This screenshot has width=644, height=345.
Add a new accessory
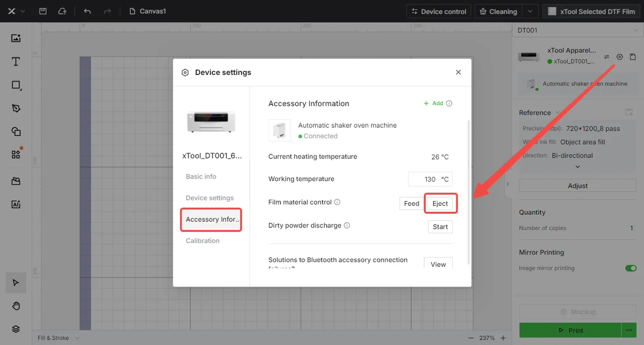[434, 103]
